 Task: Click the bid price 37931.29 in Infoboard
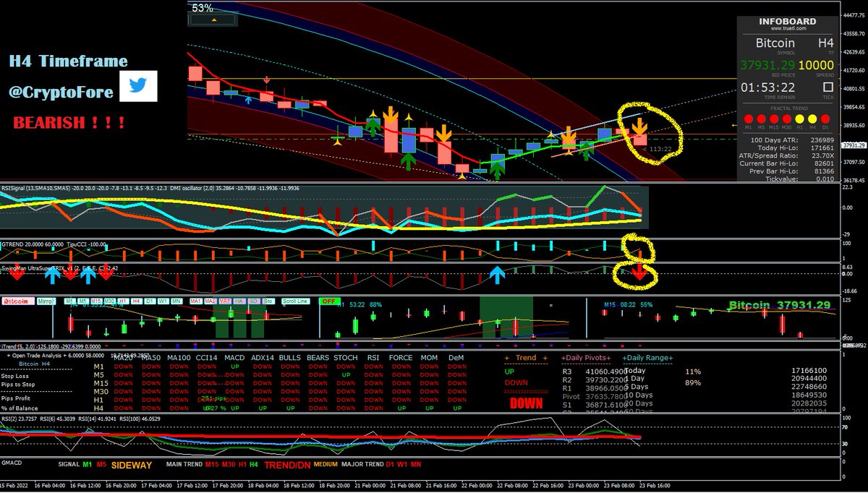click(x=767, y=66)
